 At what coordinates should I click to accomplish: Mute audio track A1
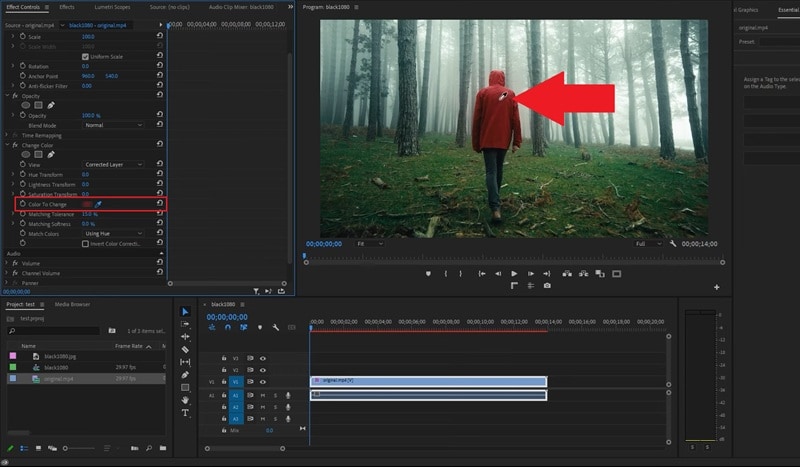[263, 396]
